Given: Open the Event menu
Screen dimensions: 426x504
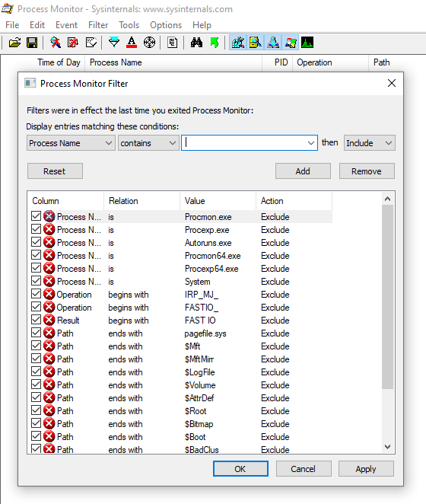Looking at the screenshot, I should click(x=66, y=25).
